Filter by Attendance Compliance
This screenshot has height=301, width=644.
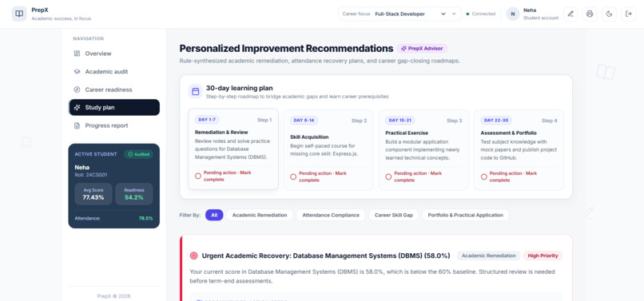coord(331,215)
